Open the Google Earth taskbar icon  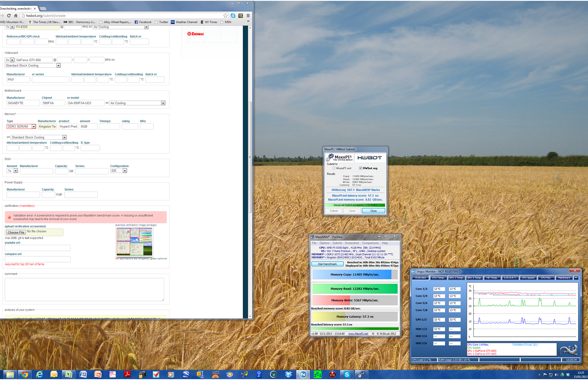click(x=186, y=374)
